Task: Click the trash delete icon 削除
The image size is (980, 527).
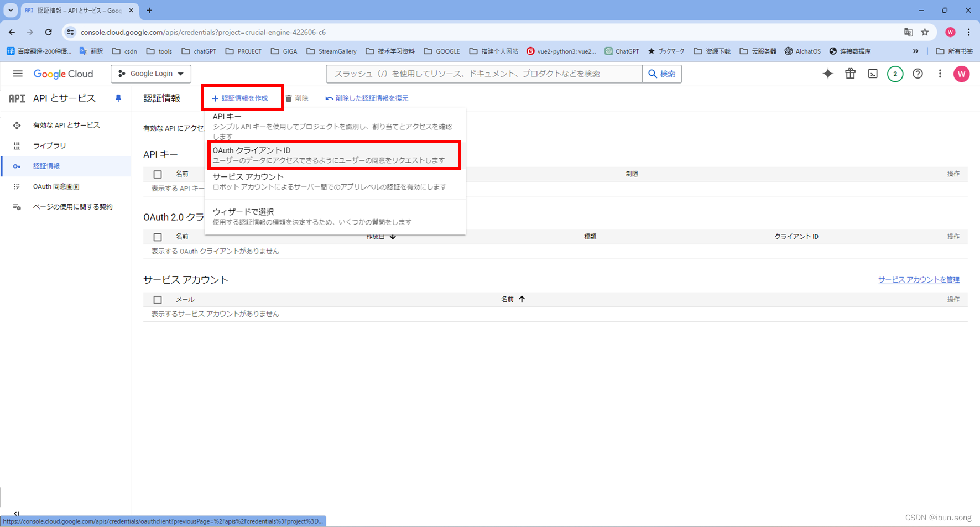Action: 297,98
